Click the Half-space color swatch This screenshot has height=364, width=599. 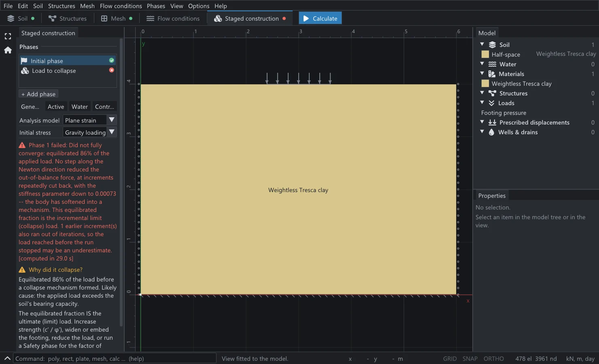[485, 54]
